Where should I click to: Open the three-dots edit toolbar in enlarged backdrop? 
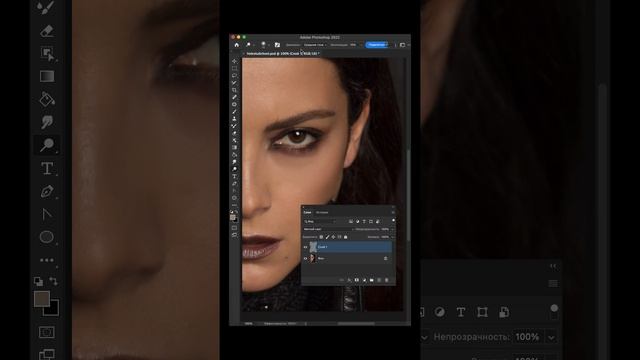click(47, 260)
